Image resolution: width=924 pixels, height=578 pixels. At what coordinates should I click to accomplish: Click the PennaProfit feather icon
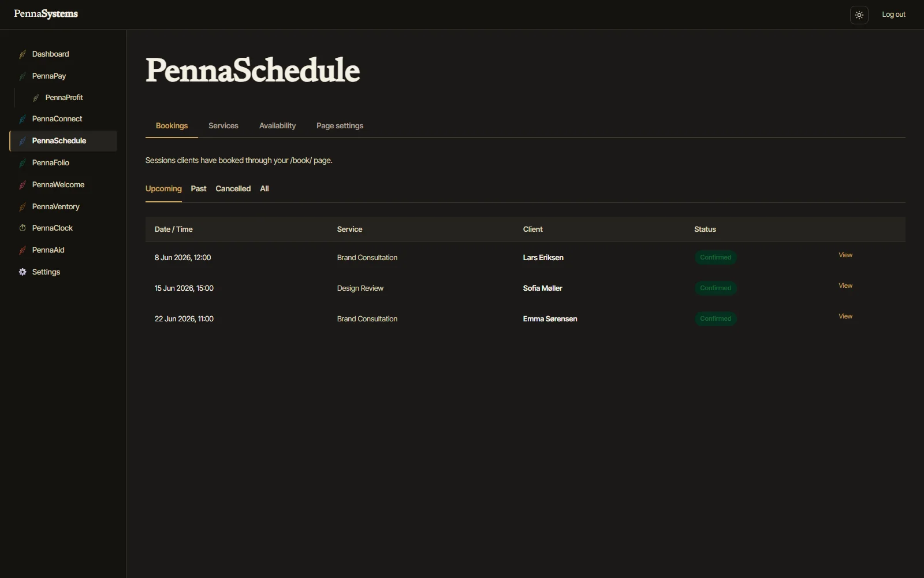coord(36,98)
